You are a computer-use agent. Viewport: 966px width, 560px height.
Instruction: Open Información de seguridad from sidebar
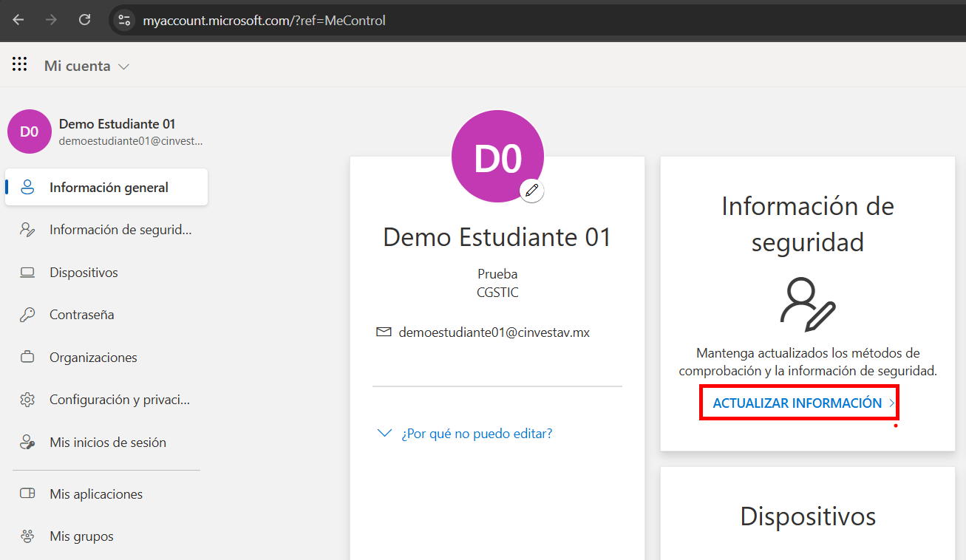coord(120,230)
